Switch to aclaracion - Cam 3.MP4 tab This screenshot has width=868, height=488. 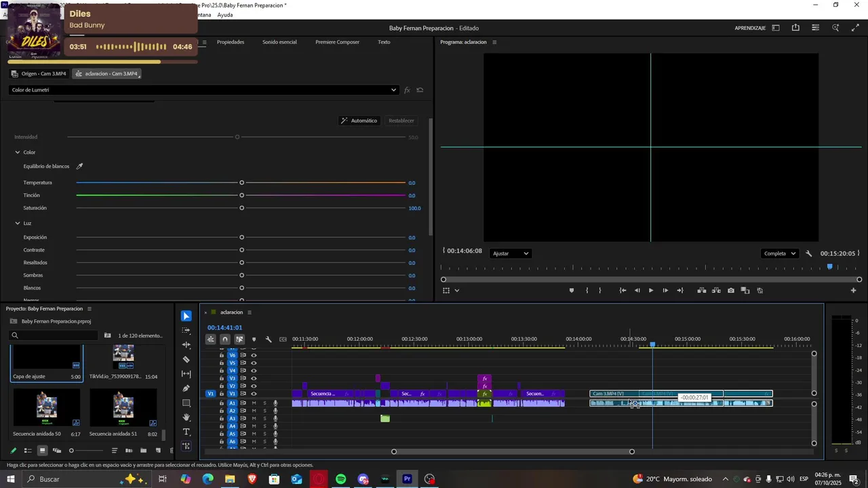[106, 73]
